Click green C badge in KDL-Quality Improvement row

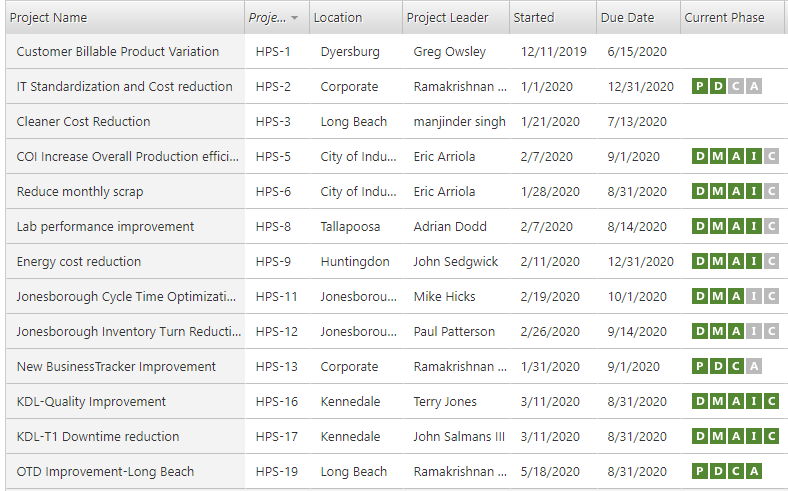[771, 401]
